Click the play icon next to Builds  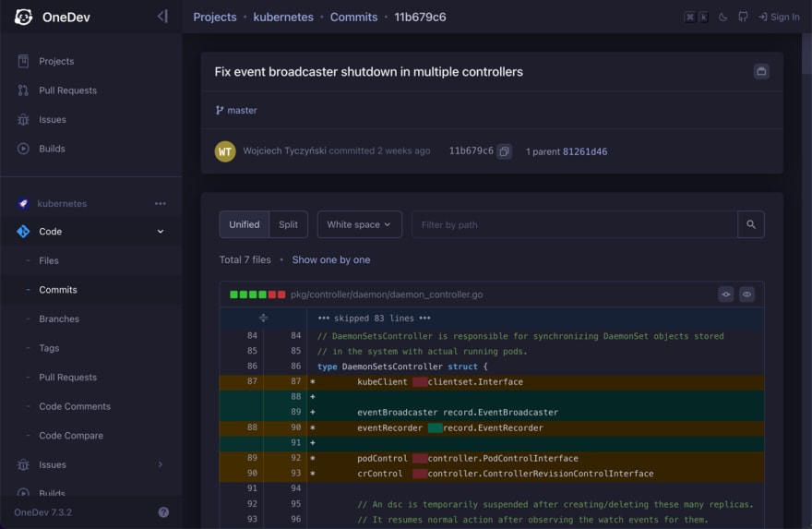pos(23,149)
